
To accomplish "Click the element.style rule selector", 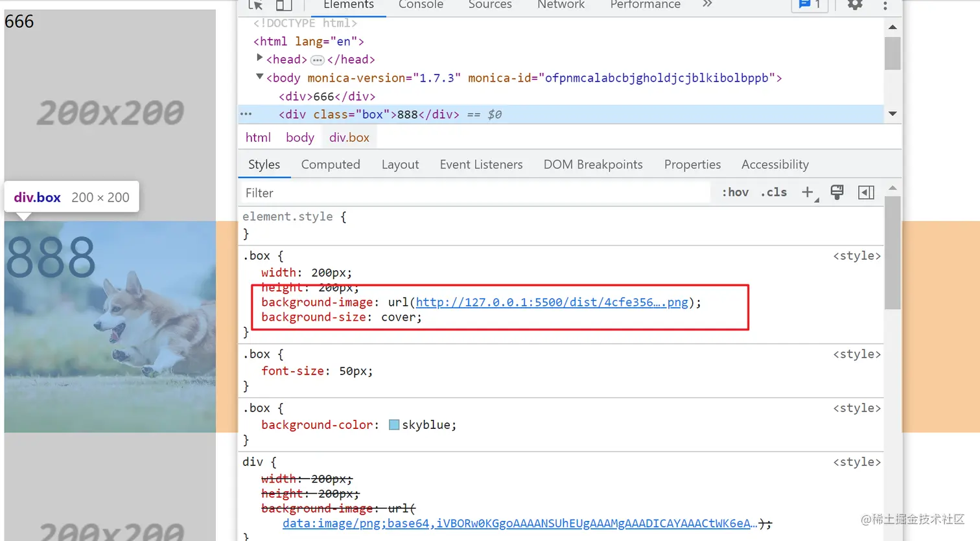I will [288, 217].
